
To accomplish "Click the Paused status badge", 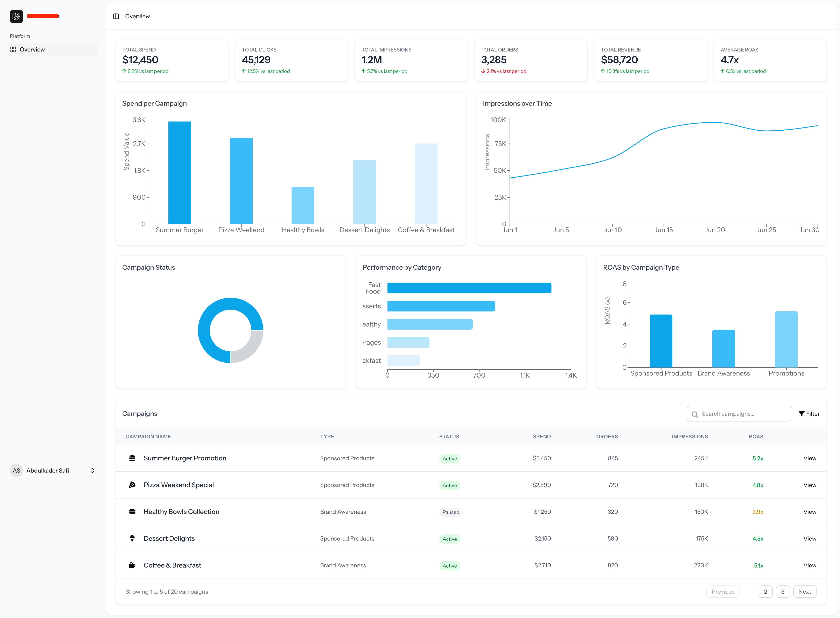I will [450, 512].
